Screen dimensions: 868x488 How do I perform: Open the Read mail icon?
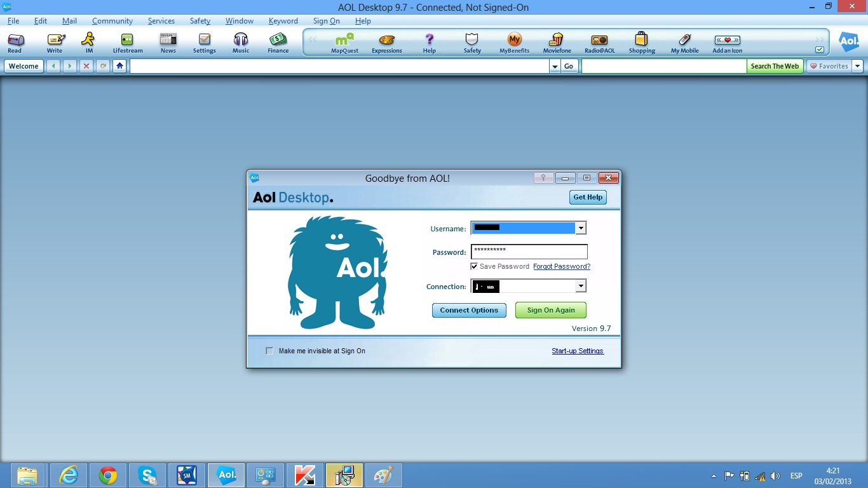point(15,43)
